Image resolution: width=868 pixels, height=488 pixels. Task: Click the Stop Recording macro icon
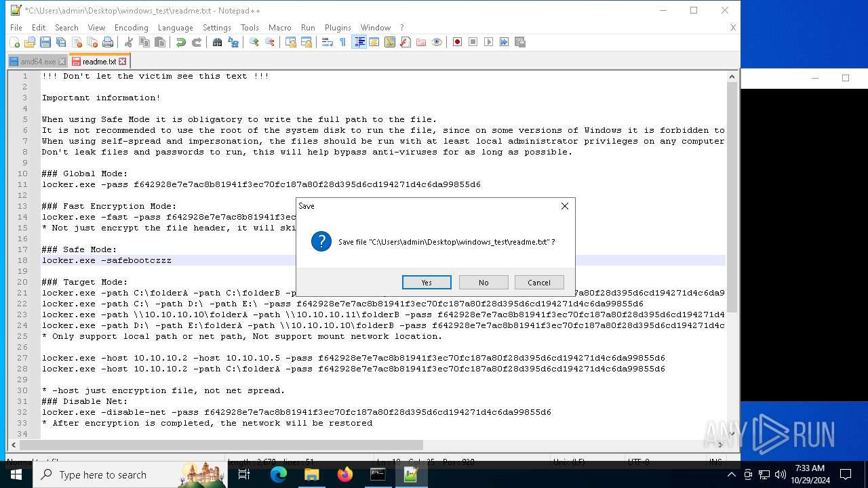[473, 42]
